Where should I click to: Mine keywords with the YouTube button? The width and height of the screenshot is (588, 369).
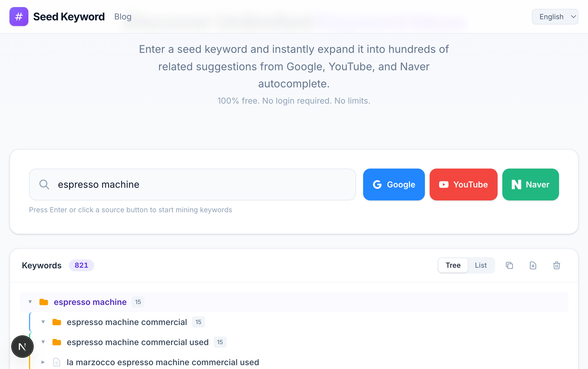tap(463, 184)
